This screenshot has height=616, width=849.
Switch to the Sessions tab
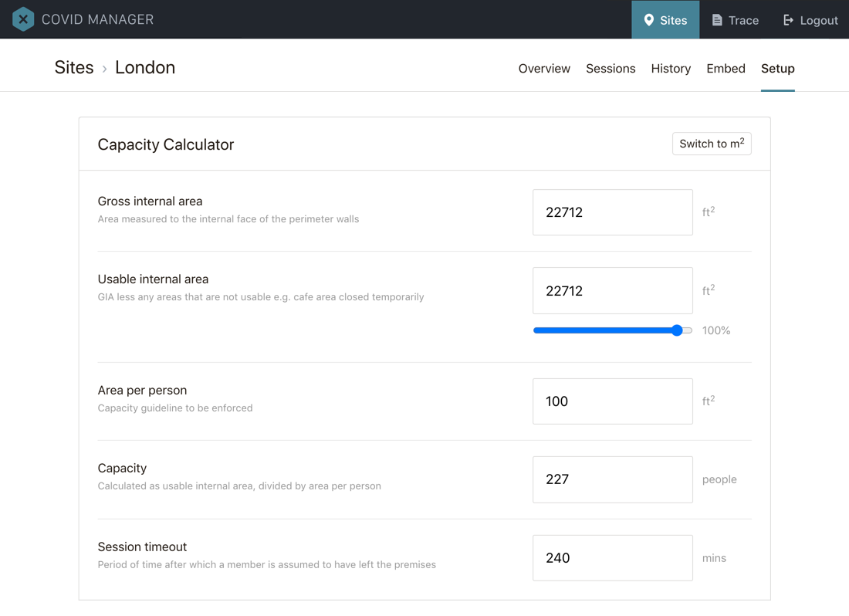[611, 69]
